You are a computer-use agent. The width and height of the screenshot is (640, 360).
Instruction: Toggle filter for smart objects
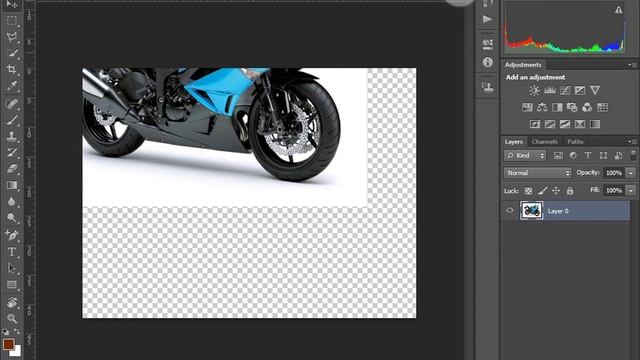[x=618, y=156]
